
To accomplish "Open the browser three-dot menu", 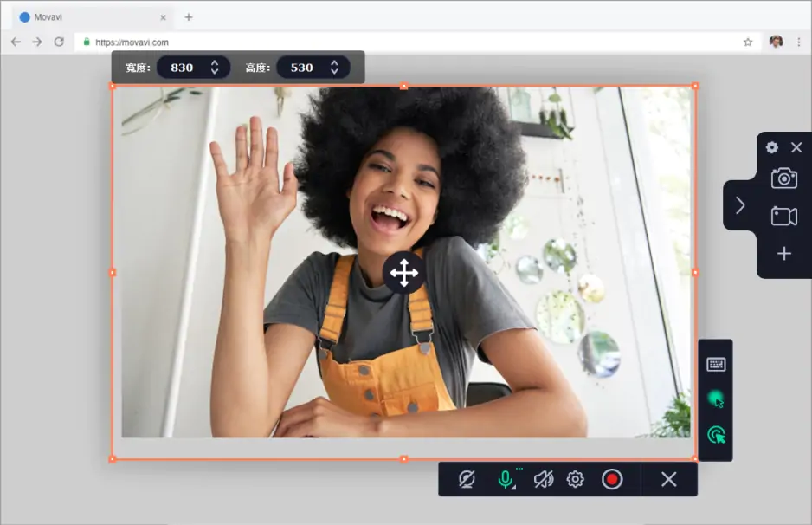I will [798, 42].
